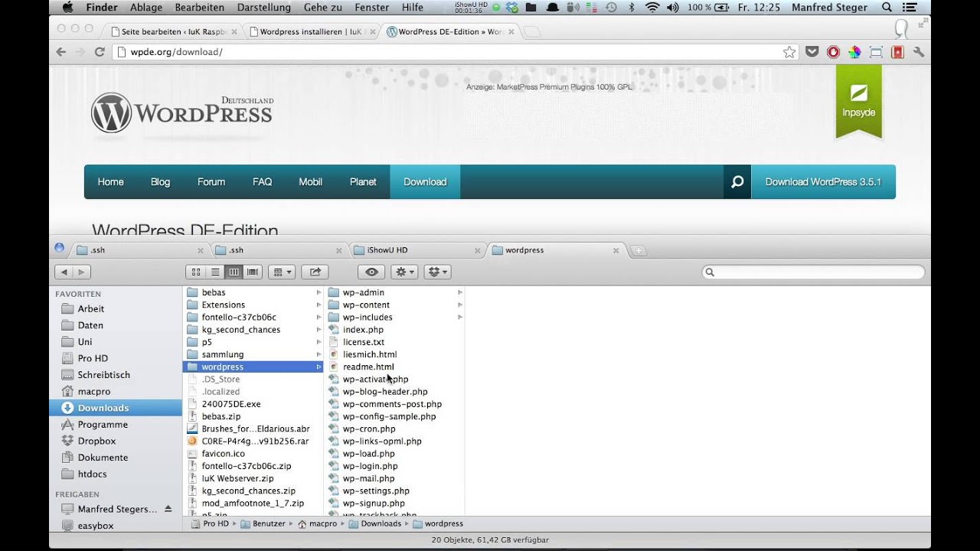Go back in the Chrome browser
980x551 pixels.
pos(61,52)
